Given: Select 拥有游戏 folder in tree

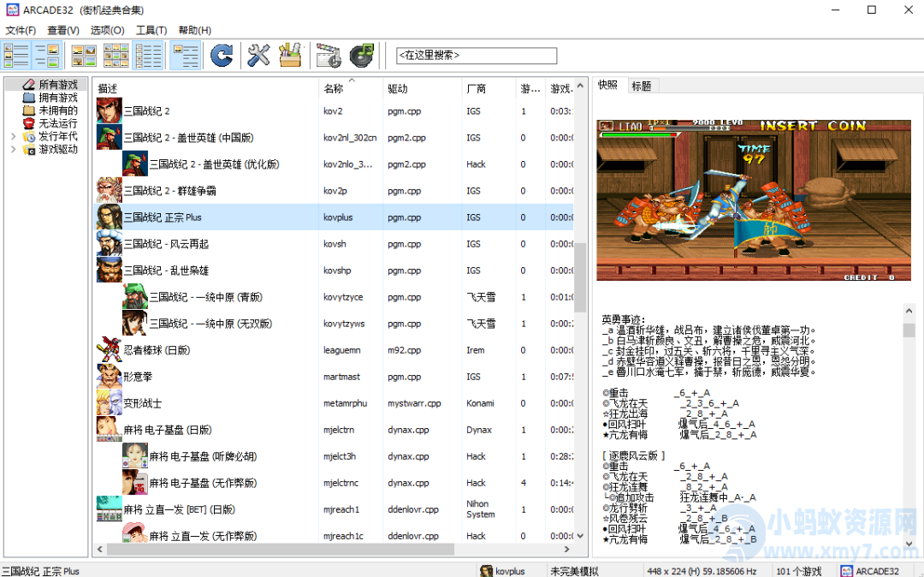Looking at the screenshot, I should (x=58, y=98).
